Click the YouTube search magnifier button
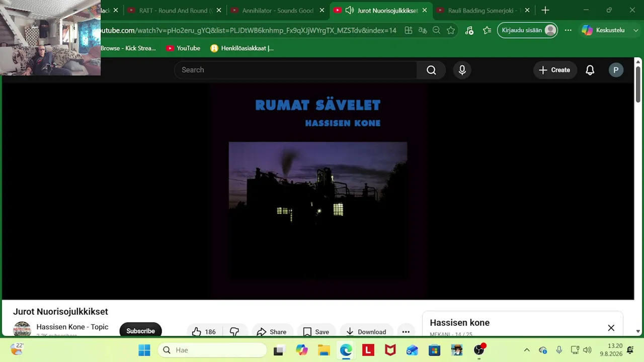This screenshot has width=644, height=362. 431,70
